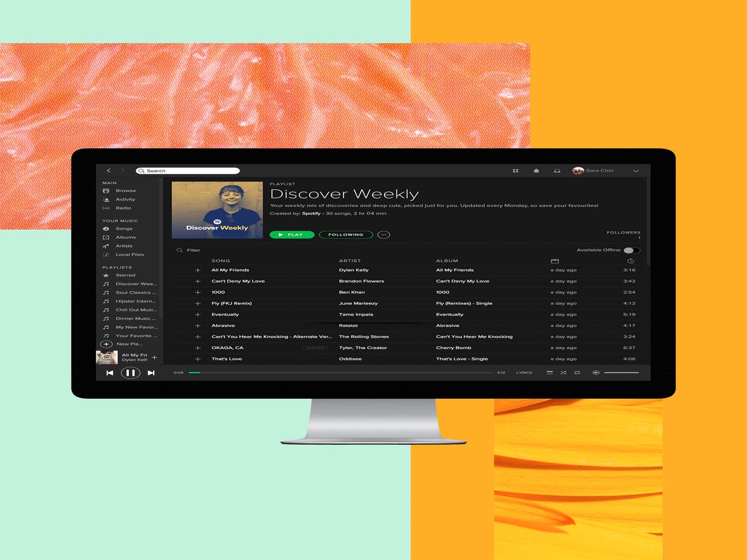Open the user account dropdown chevron
This screenshot has height=560, width=747.
pyautogui.click(x=636, y=170)
